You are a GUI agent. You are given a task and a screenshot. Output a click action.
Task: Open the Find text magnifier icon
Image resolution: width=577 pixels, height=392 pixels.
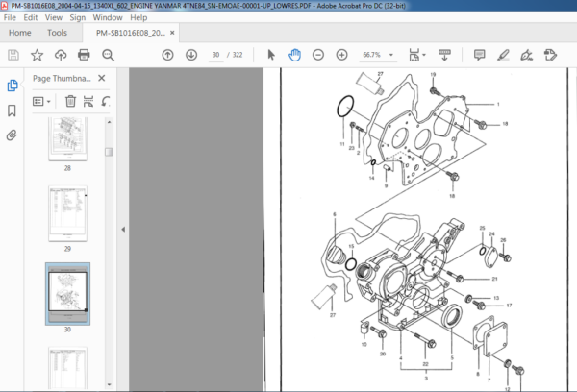(108, 55)
